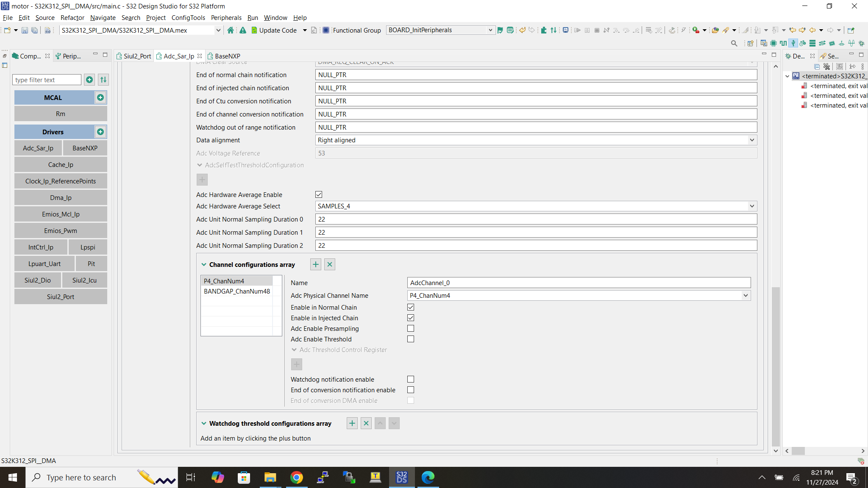Viewport: 868px width, 488px height.
Task: Select BANDGAP_ChanNum48 in the channel list
Action: [236, 291]
